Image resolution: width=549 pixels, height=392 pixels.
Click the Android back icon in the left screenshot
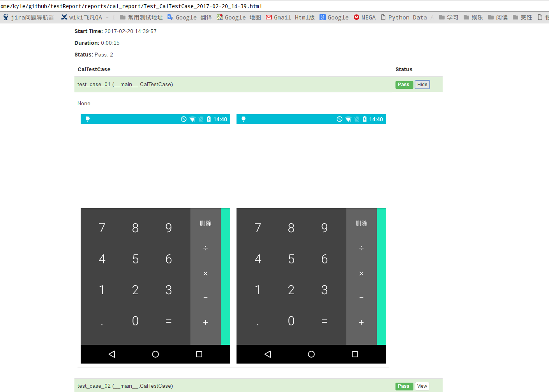click(x=112, y=354)
